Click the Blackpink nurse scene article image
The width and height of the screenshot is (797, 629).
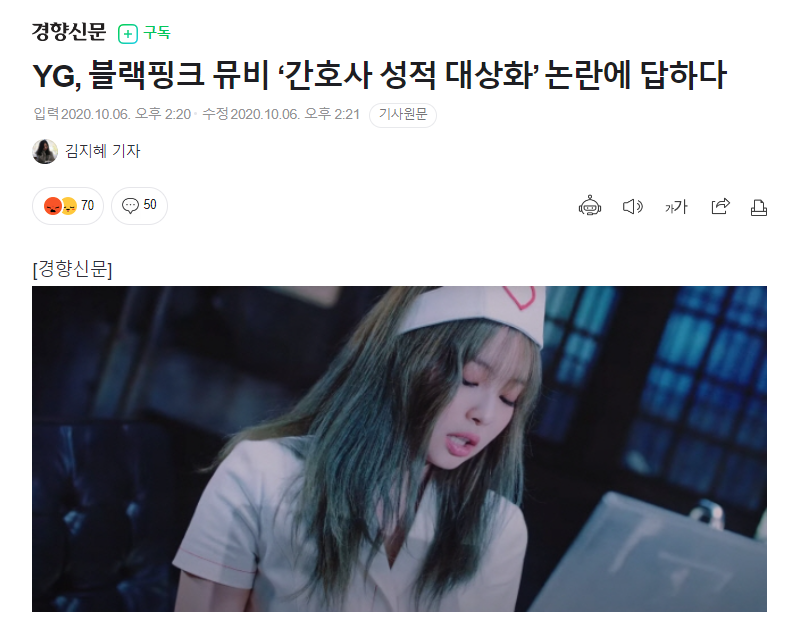click(399, 448)
